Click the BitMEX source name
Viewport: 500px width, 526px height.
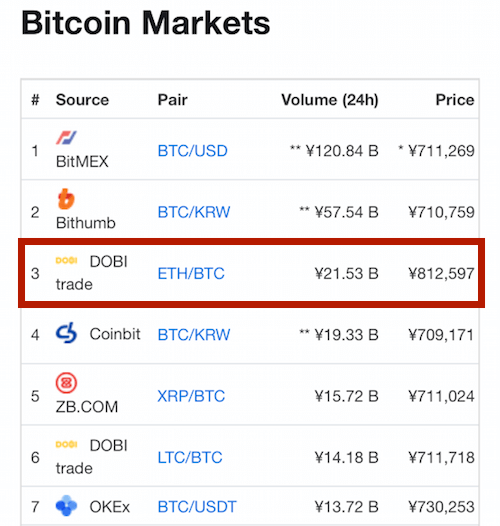[x=82, y=162]
